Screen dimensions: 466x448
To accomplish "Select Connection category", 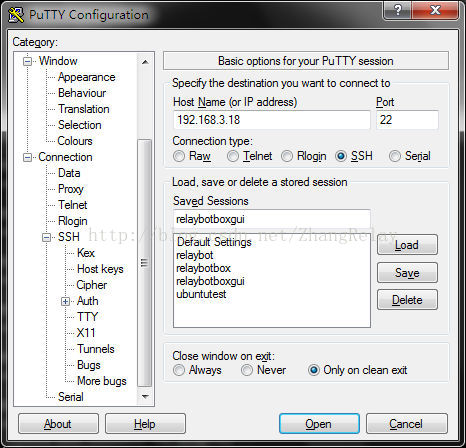I will coord(65,157).
